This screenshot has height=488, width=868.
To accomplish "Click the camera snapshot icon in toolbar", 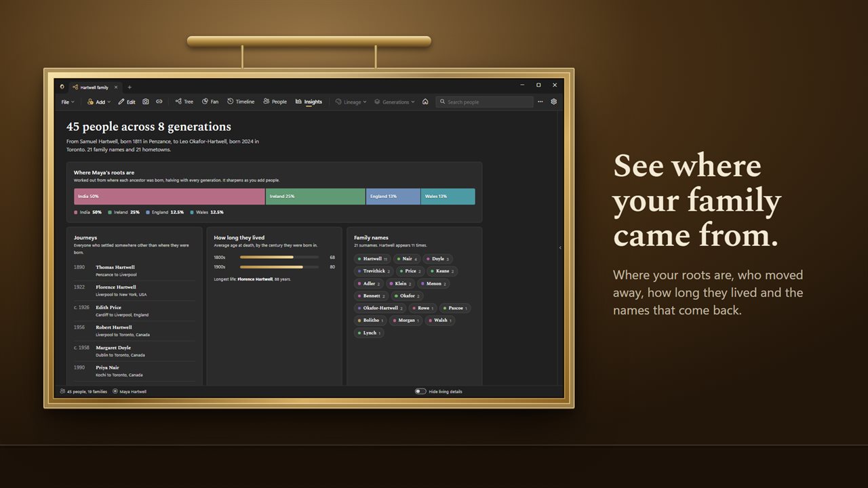I will click(145, 102).
